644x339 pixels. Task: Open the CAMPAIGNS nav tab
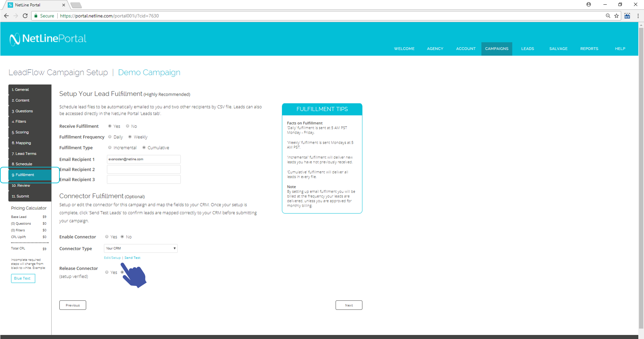pyautogui.click(x=497, y=49)
